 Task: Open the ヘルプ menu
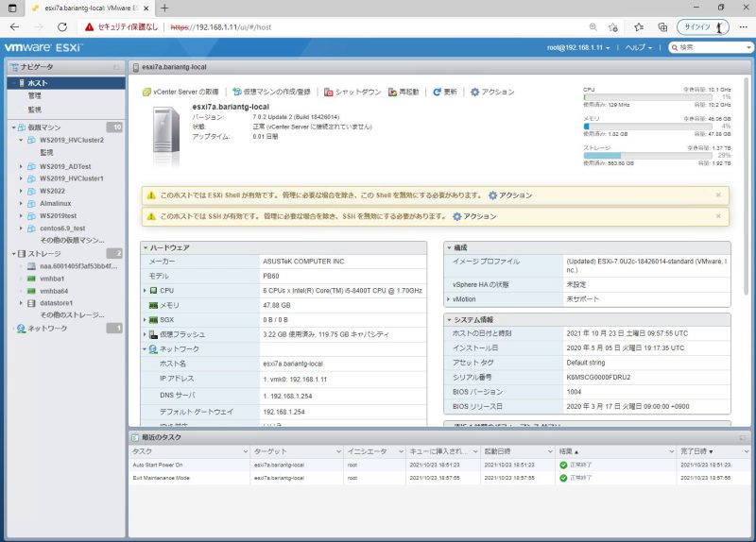point(639,48)
